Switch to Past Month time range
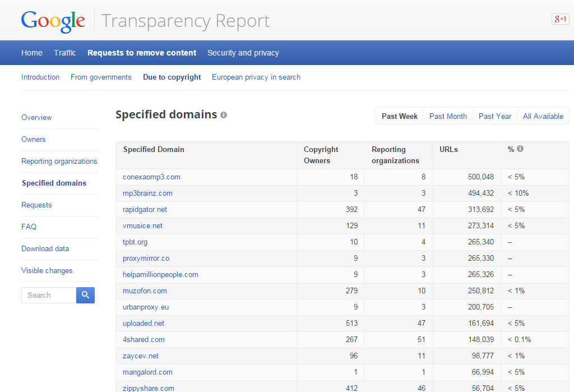Viewport: 574px width, 392px height. tap(448, 116)
